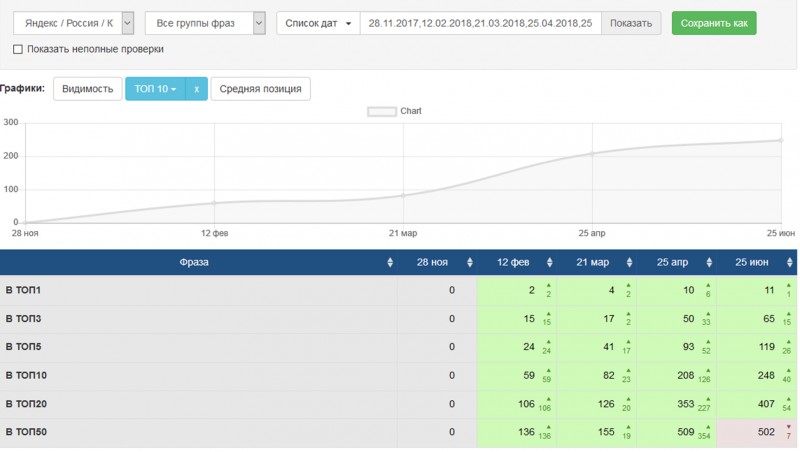This screenshot has width=800, height=452.
Task: Sort by 28 ноя column arrows
Action: tap(469, 262)
